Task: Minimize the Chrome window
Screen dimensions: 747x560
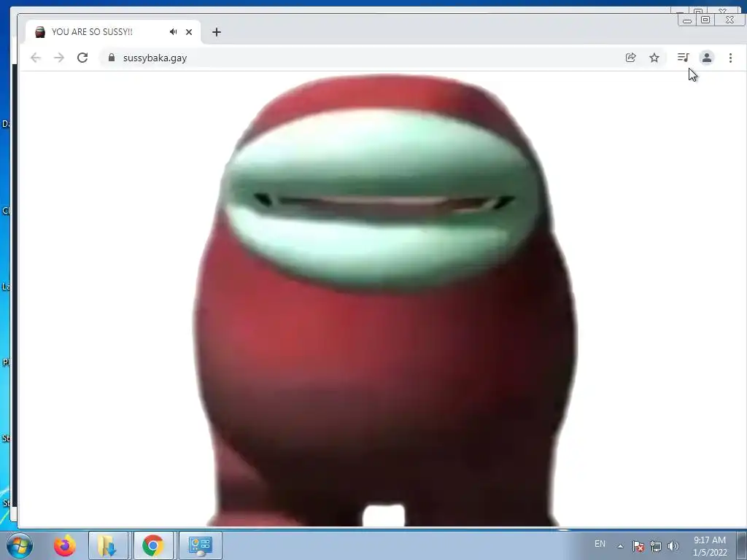Action: [x=687, y=20]
